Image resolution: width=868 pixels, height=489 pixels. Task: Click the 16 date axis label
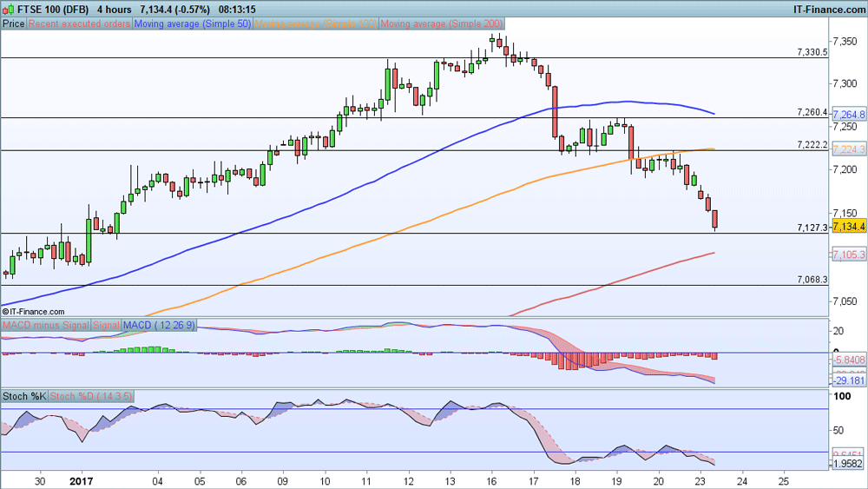pos(491,481)
